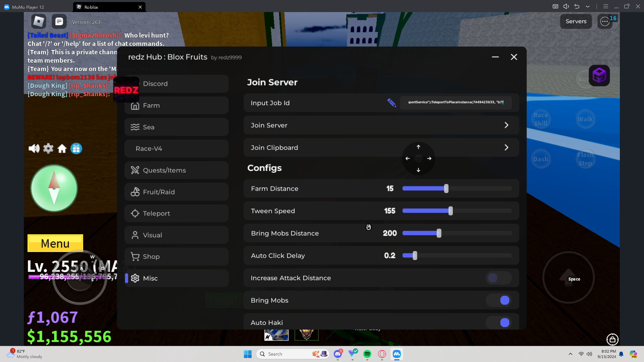Click the MuMu keyboard toolbar icon
The image size is (644, 362).
[555, 6]
